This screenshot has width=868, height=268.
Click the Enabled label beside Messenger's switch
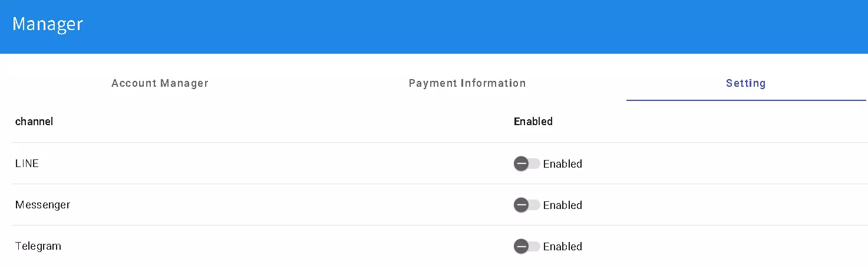pos(562,205)
